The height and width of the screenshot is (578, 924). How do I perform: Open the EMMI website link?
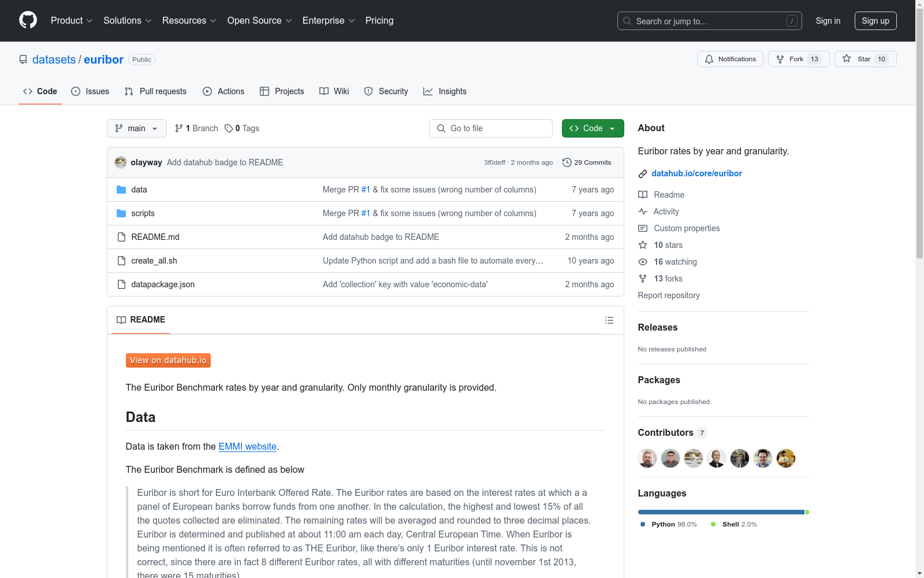tap(248, 446)
